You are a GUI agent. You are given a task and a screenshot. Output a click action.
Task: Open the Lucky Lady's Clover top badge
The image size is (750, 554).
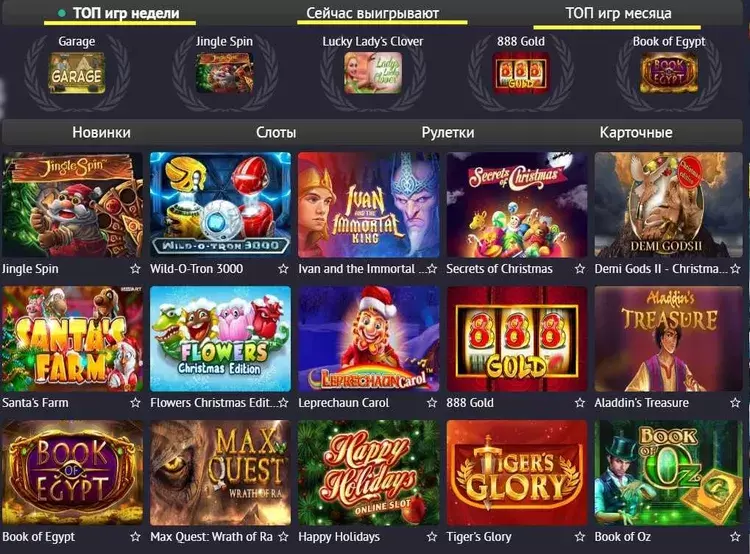click(373, 73)
